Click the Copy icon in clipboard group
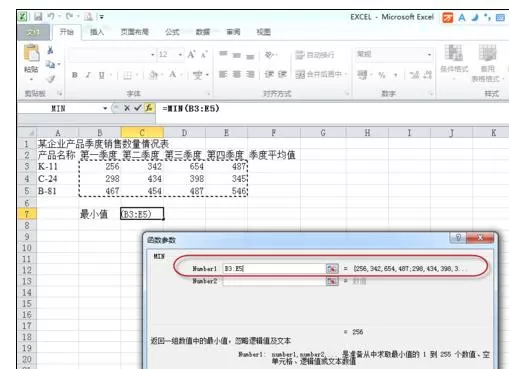 pos(50,64)
